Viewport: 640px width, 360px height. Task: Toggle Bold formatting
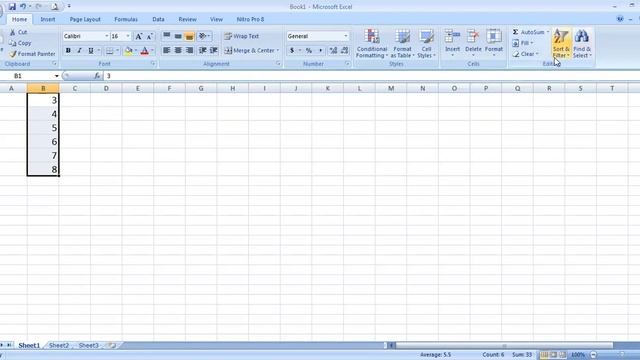68,51
